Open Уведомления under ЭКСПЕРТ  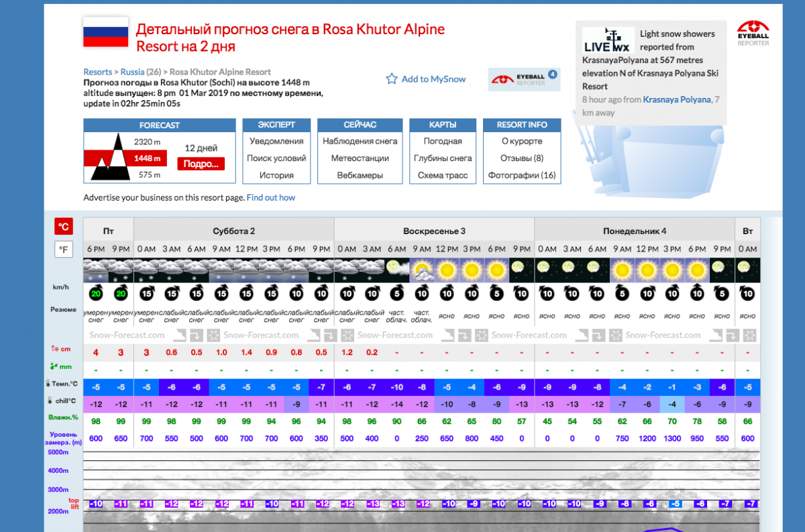click(x=276, y=142)
